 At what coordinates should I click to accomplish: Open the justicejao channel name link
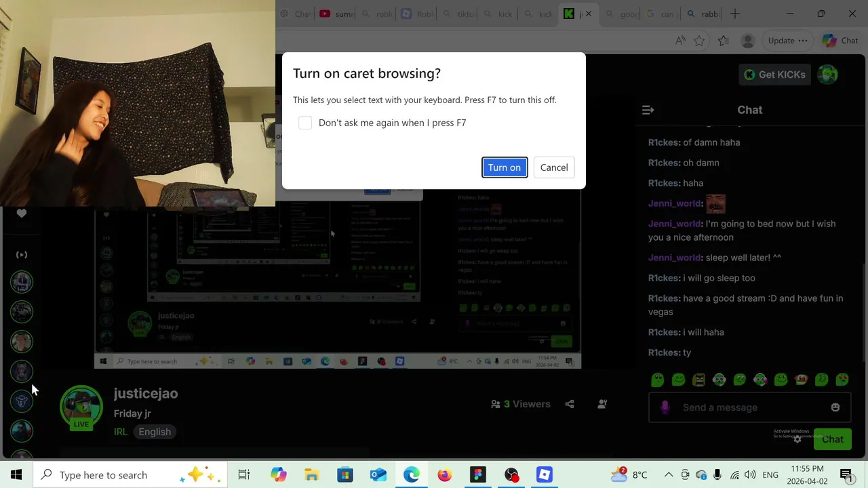click(x=146, y=393)
